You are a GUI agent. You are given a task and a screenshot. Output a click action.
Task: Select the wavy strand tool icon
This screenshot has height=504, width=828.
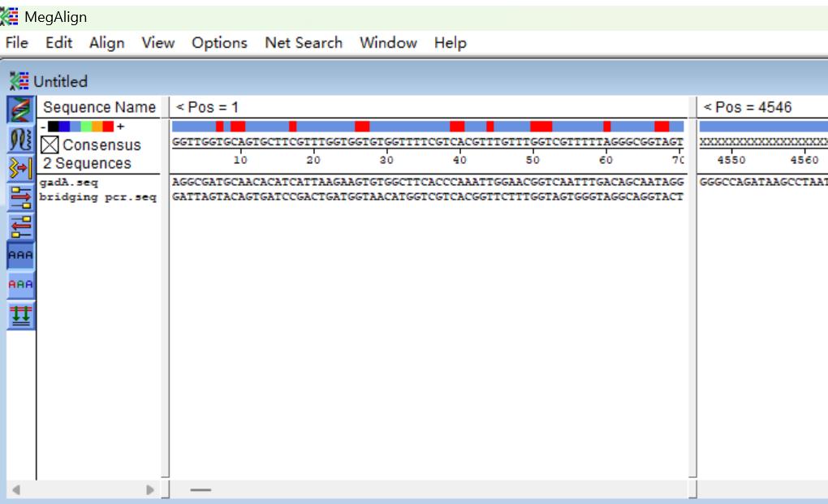21,139
